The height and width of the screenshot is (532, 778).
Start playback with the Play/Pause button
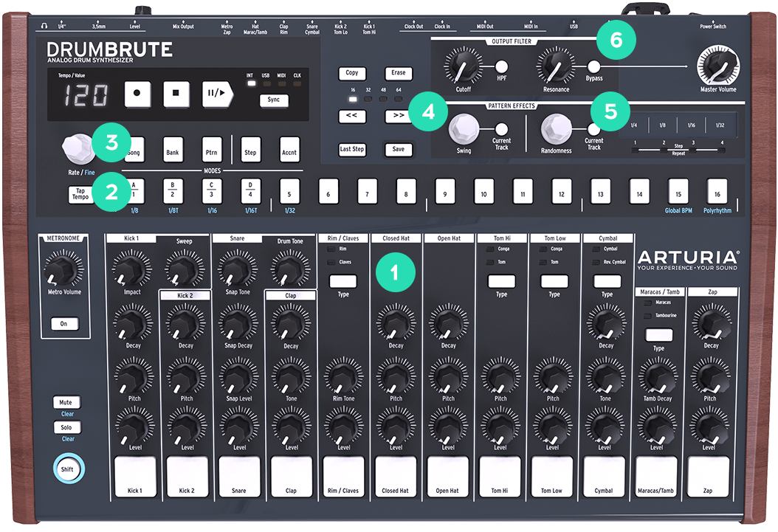217,94
